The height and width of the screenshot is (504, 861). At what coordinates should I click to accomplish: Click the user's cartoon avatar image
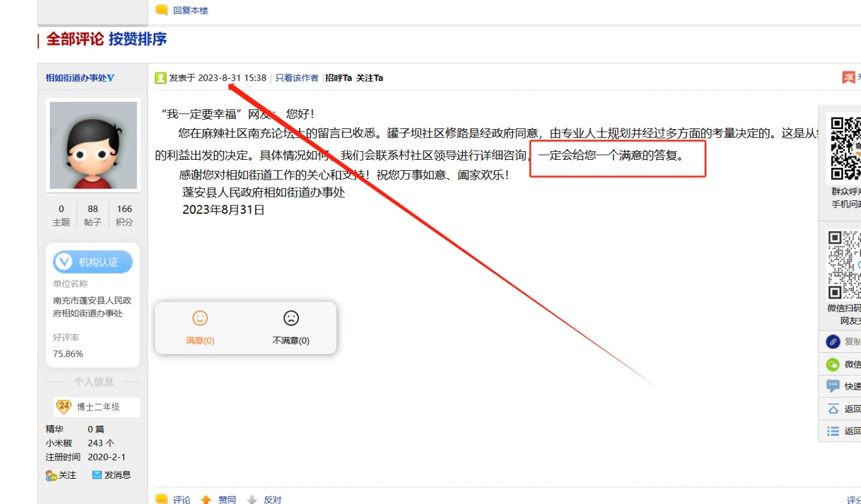click(93, 145)
